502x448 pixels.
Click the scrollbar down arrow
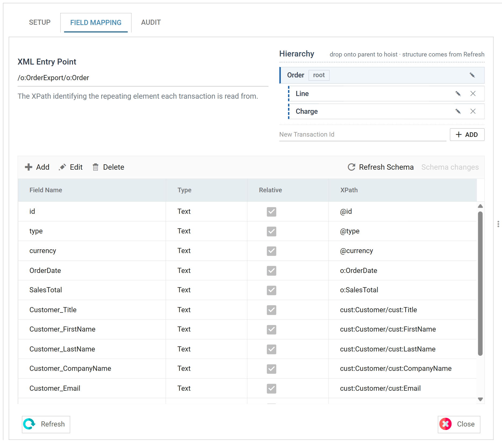click(481, 399)
